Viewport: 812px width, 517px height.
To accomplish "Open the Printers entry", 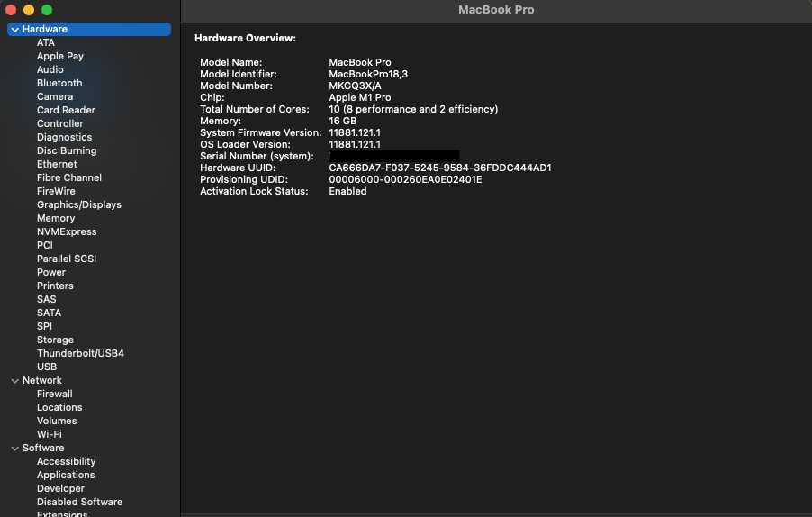I will point(56,286).
